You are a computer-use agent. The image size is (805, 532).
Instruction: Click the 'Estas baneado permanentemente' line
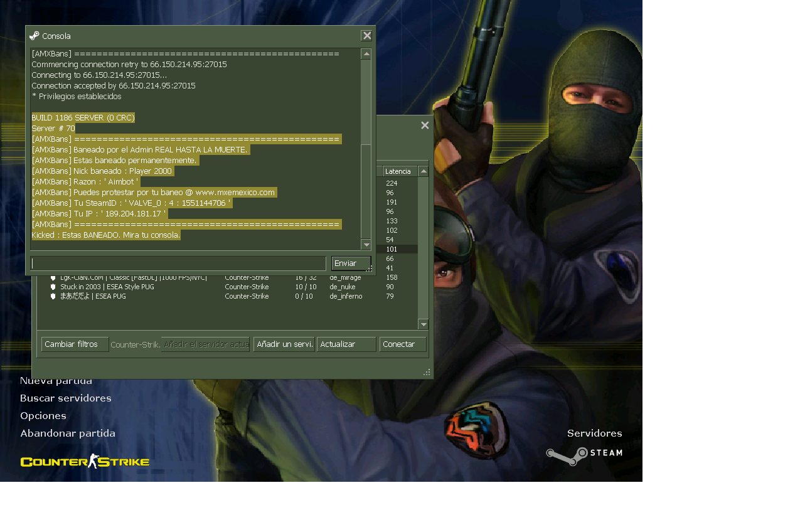click(x=115, y=160)
